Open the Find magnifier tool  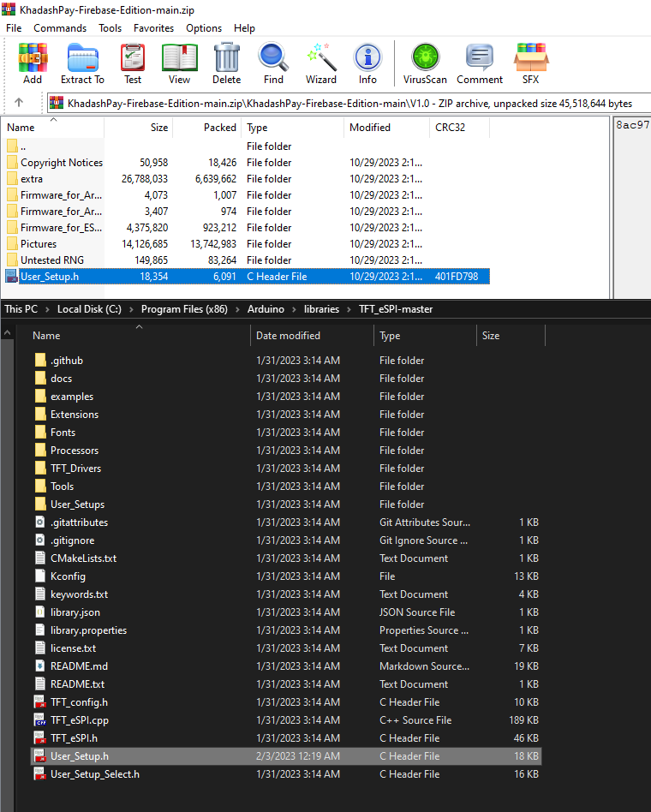click(273, 63)
